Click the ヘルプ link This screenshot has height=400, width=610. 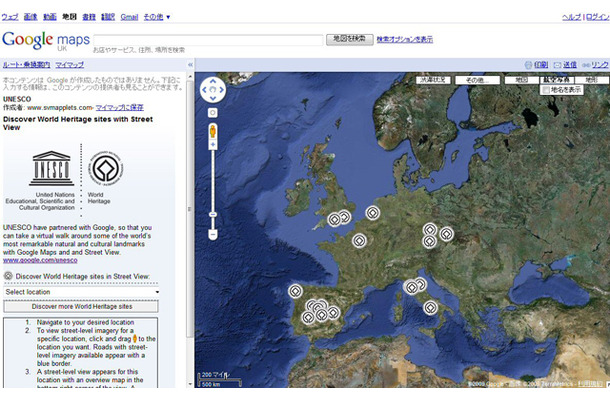[x=571, y=17]
